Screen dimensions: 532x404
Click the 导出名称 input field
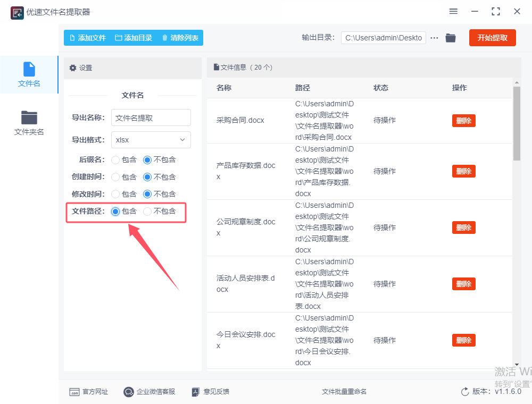click(x=151, y=117)
